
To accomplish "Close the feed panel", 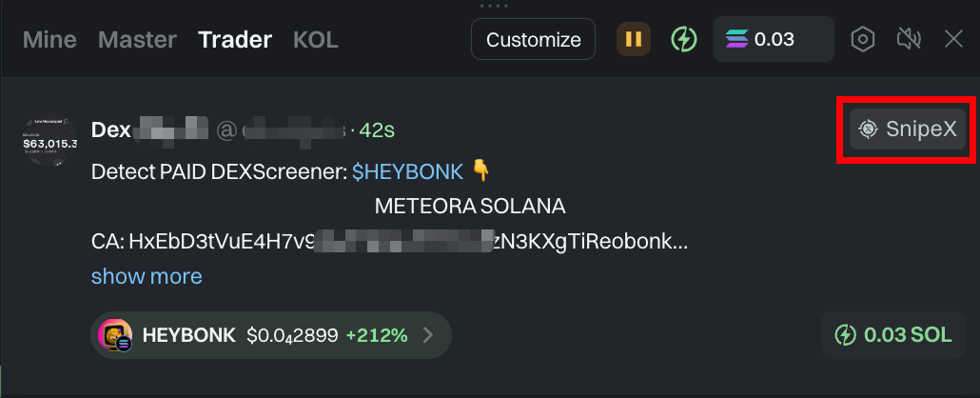I will pyautogui.click(x=953, y=40).
